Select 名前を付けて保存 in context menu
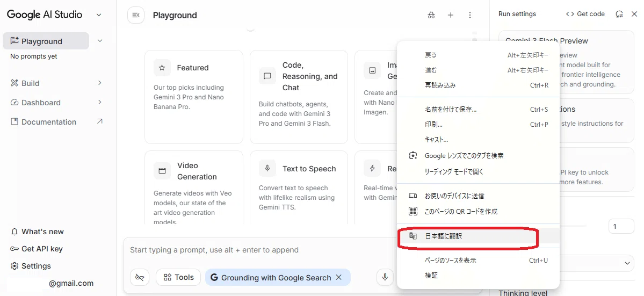 click(x=479, y=110)
